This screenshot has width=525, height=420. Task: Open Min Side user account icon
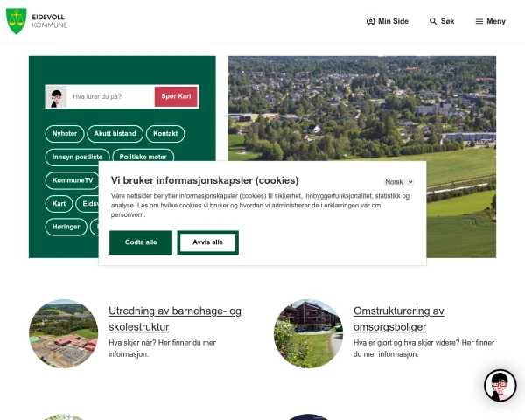click(370, 21)
